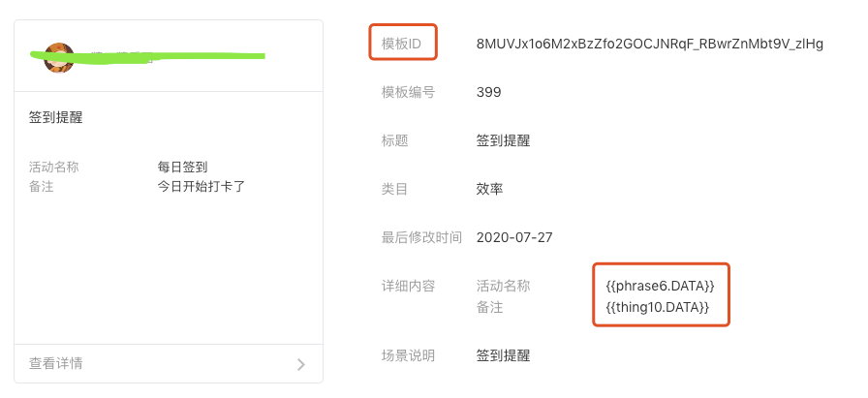Viewport: 868px width, 398px height.
Task: Click the 今日开始打卡了 remark text
Action: pyautogui.click(x=201, y=187)
